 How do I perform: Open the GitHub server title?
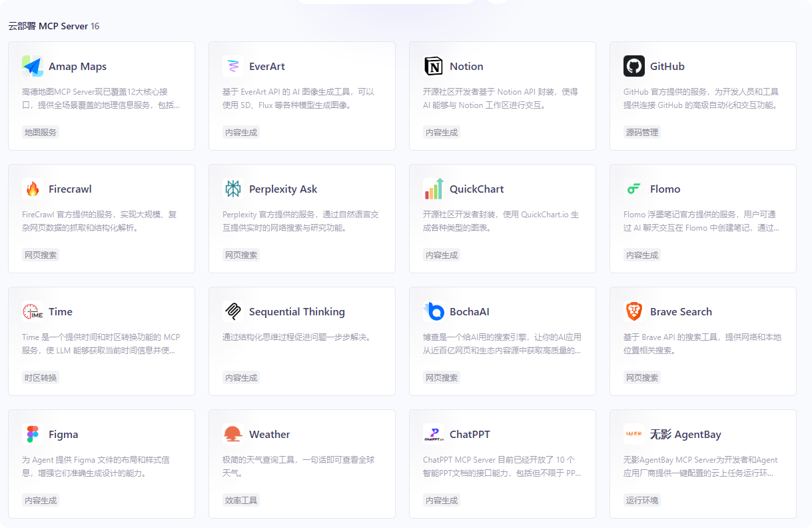(x=667, y=67)
